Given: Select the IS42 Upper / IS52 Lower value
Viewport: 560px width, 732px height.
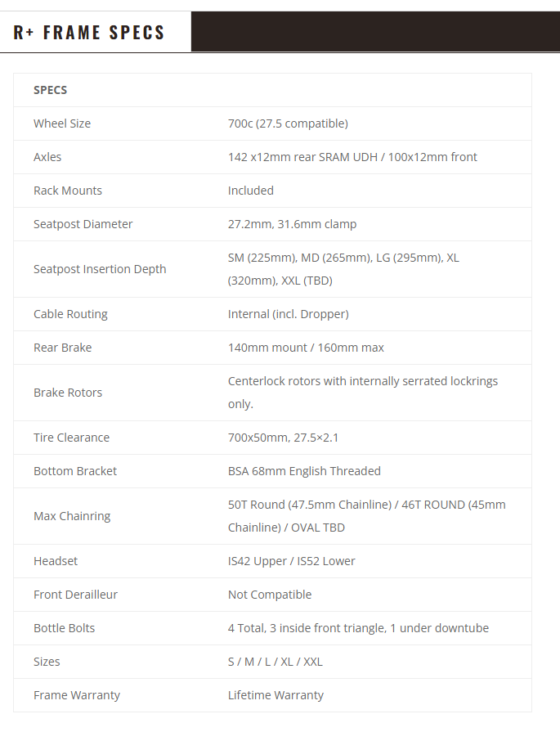Looking at the screenshot, I should pos(291,561).
